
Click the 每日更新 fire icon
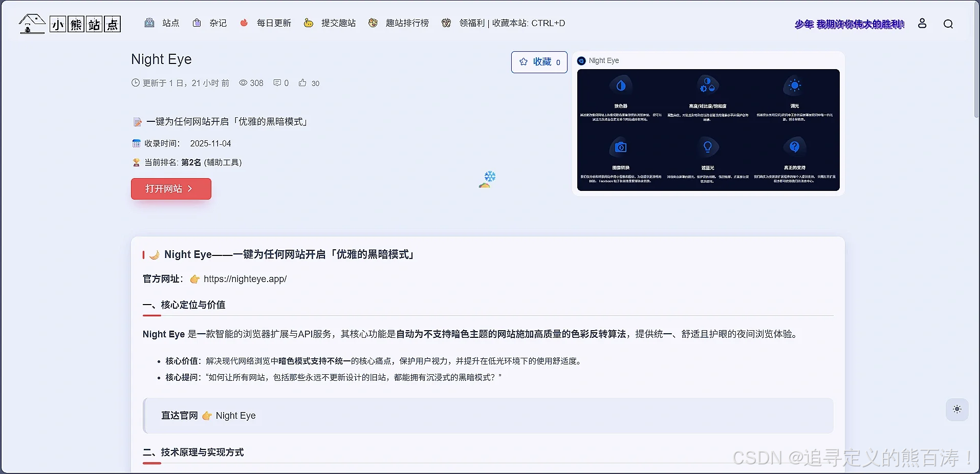pyautogui.click(x=244, y=23)
